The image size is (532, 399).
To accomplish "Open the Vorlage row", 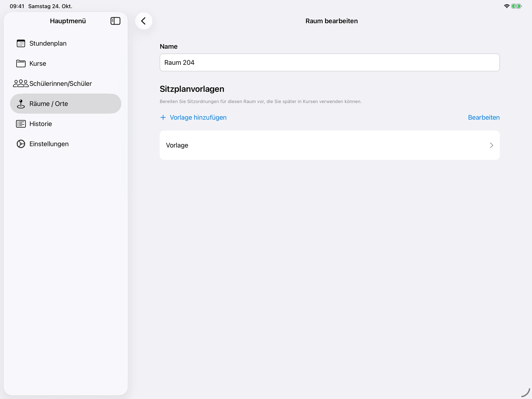I will (x=330, y=145).
